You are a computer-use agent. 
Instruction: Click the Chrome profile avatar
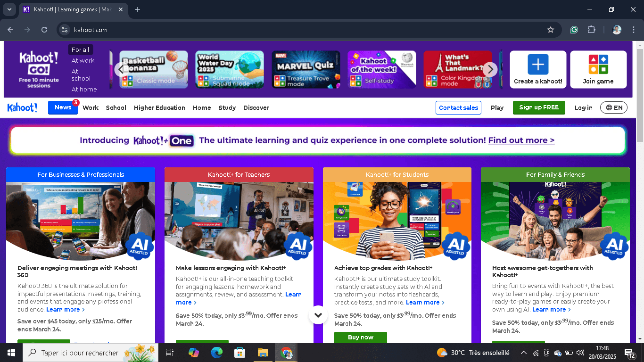pyautogui.click(x=616, y=29)
